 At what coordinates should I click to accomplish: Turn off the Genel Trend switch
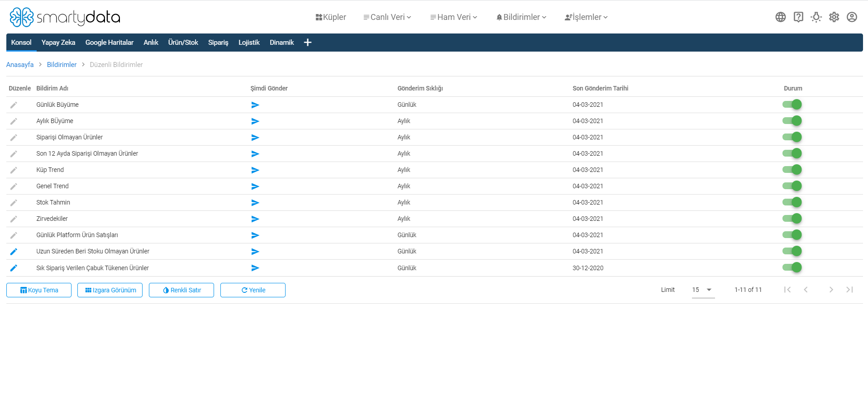[x=792, y=186]
